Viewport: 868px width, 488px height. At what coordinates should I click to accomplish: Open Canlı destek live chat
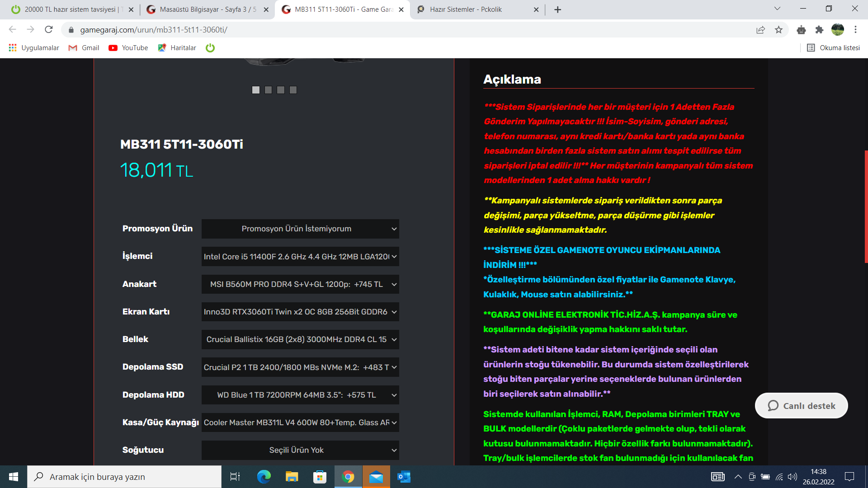801,406
